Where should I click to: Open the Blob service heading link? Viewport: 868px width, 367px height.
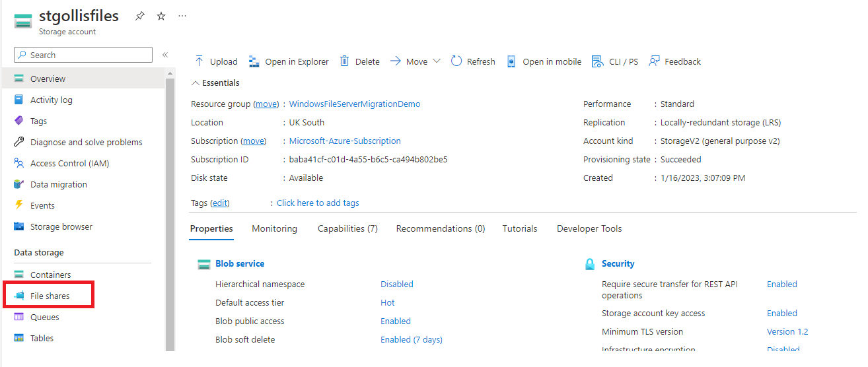tap(240, 264)
